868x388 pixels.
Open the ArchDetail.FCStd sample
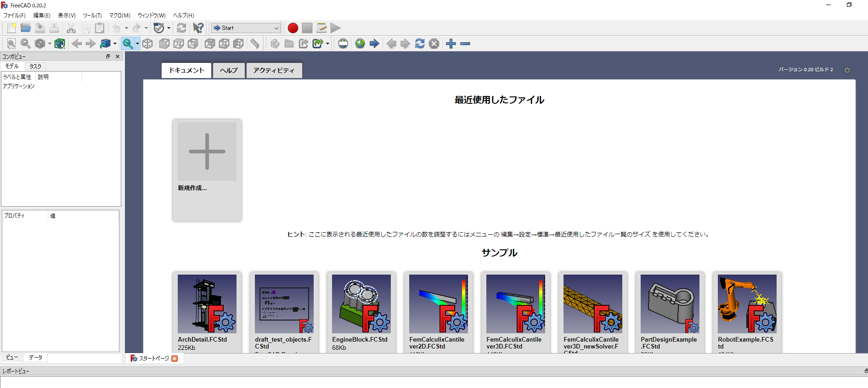(x=207, y=312)
